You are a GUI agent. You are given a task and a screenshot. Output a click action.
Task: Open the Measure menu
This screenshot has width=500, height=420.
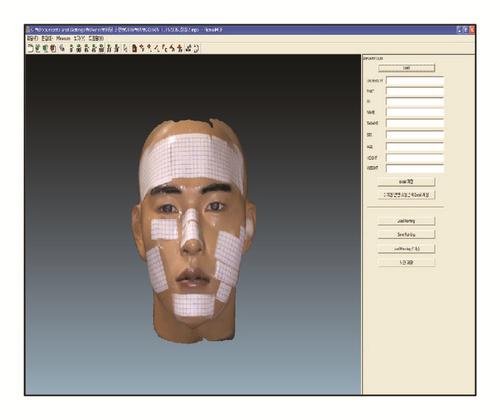coord(63,39)
